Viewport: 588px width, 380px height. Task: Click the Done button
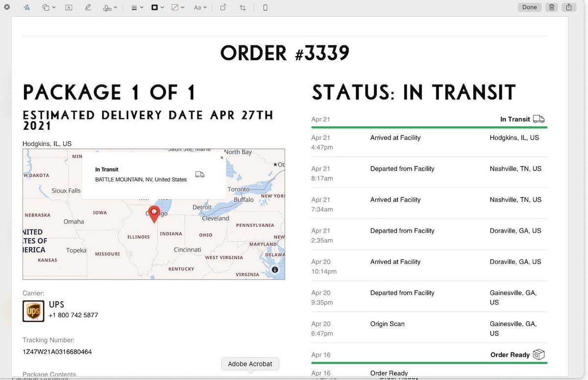pos(529,7)
